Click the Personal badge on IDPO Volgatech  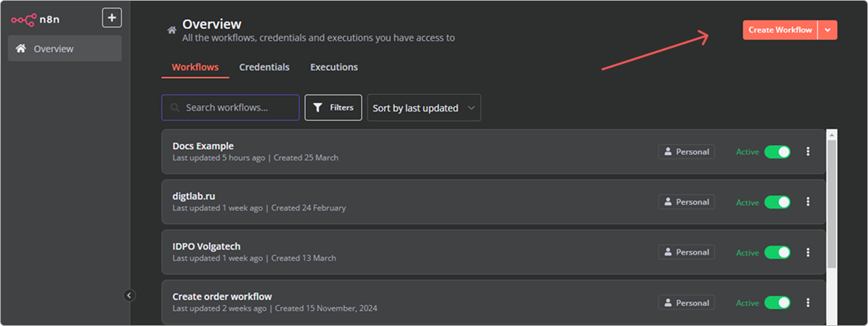coord(686,252)
